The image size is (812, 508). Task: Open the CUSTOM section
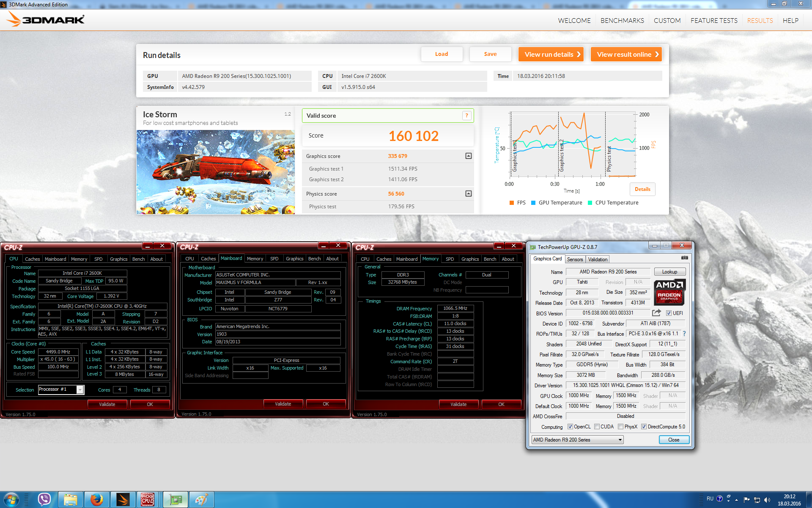point(667,20)
